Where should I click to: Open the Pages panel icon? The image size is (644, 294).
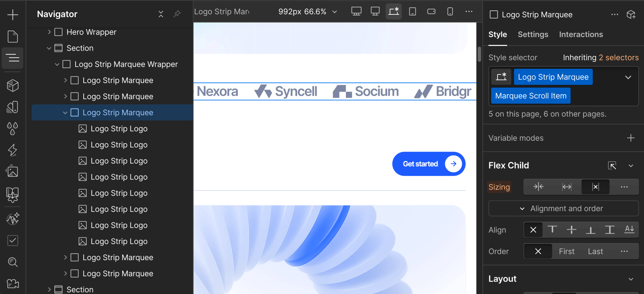12,37
